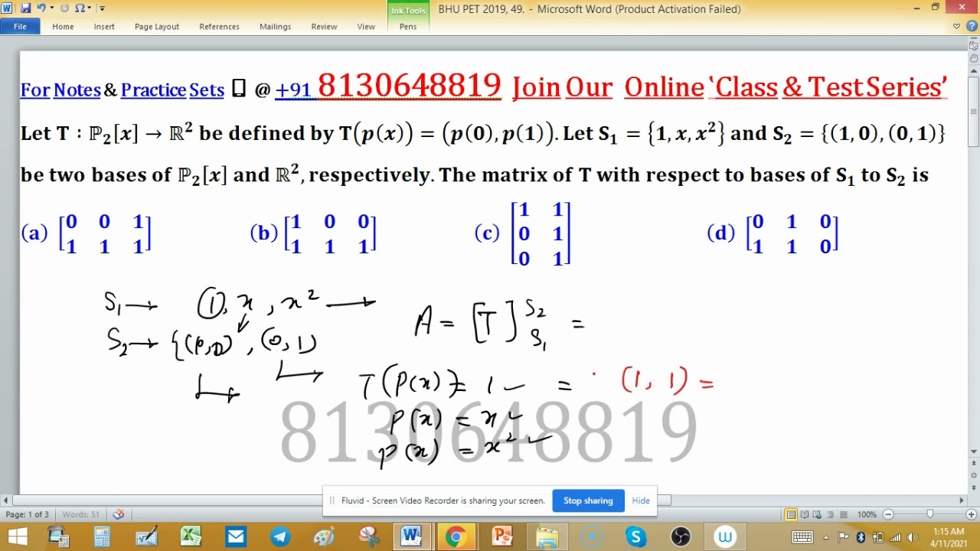Open Skype from the taskbar

(x=635, y=536)
